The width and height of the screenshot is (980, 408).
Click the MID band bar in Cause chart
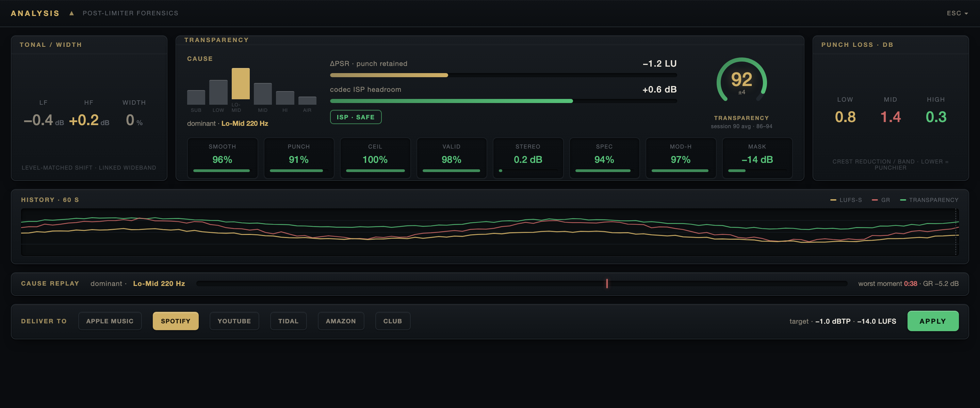point(262,94)
